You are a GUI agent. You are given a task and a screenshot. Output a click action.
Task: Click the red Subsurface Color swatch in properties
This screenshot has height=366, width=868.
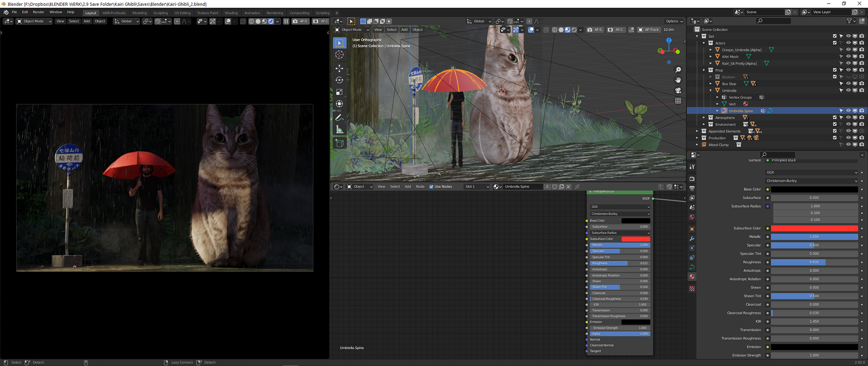point(814,228)
